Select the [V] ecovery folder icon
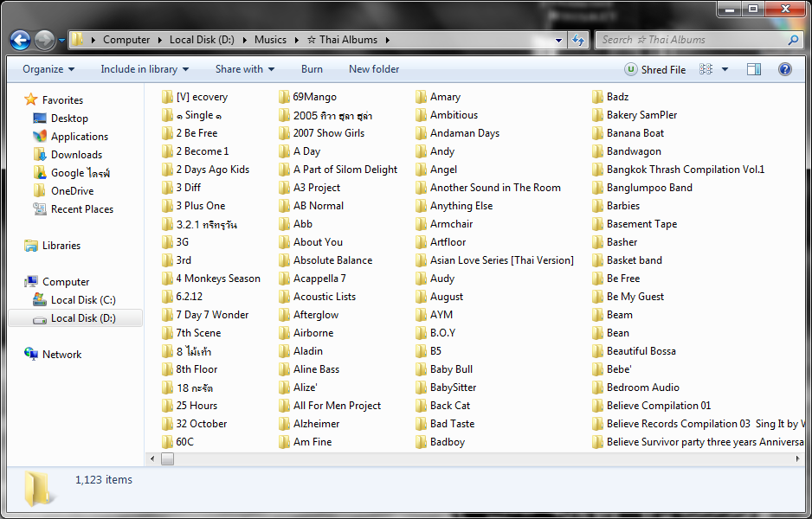 coord(167,97)
